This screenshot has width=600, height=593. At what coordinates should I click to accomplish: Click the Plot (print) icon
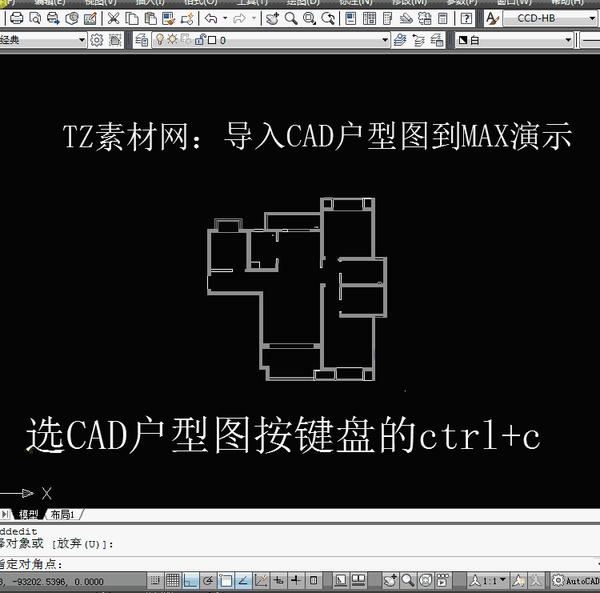(16, 18)
